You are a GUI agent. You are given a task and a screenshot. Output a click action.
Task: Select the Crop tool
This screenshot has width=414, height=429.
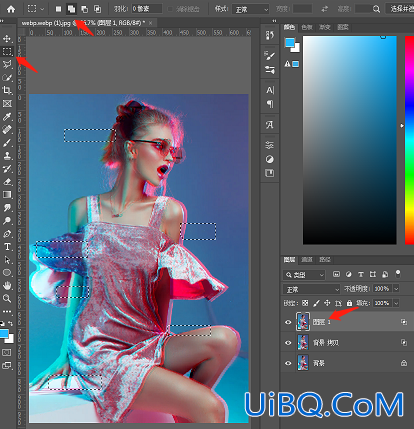7,90
